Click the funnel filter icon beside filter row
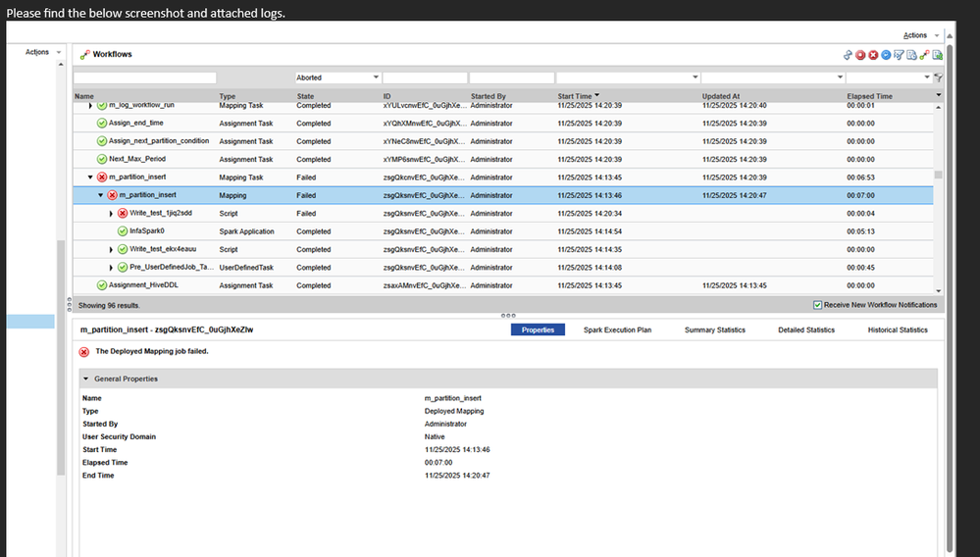The image size is (980, 557). pos(939,77)
